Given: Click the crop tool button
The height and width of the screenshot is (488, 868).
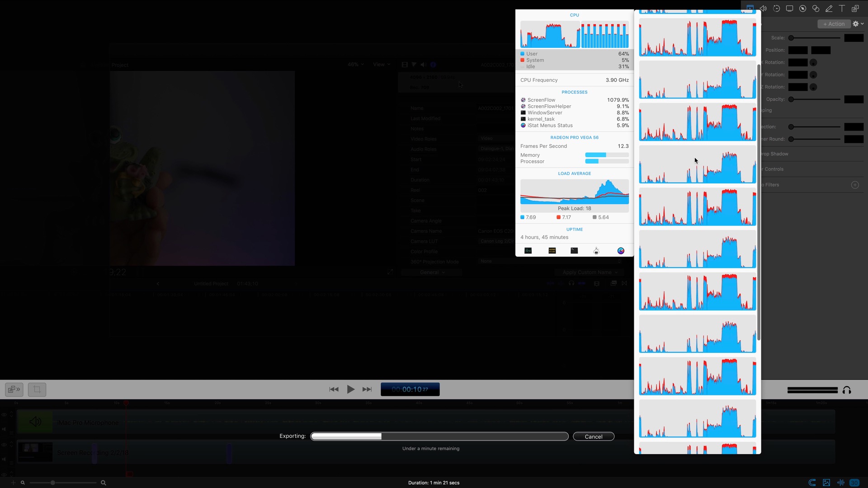Looking at the screenshot, I should click(37, 389).
